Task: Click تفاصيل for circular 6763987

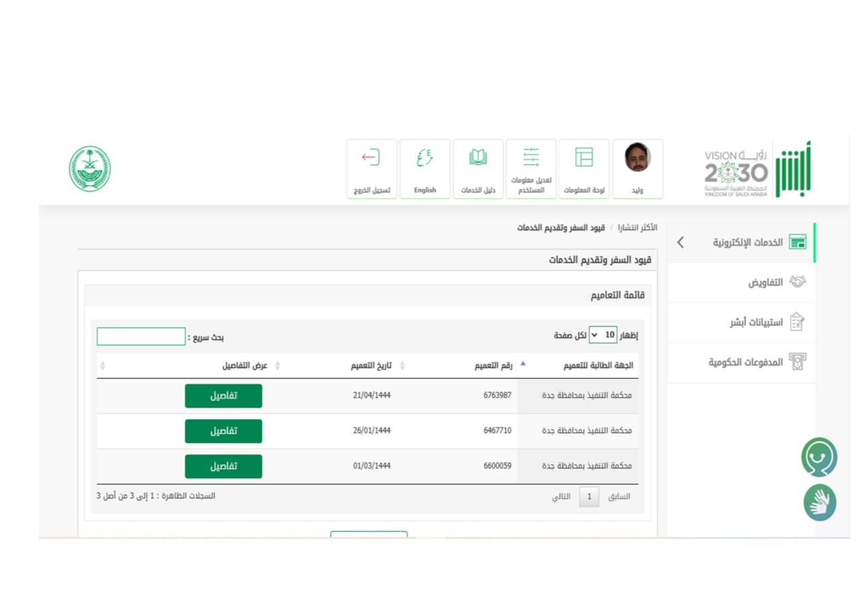Action: [223, 396]
